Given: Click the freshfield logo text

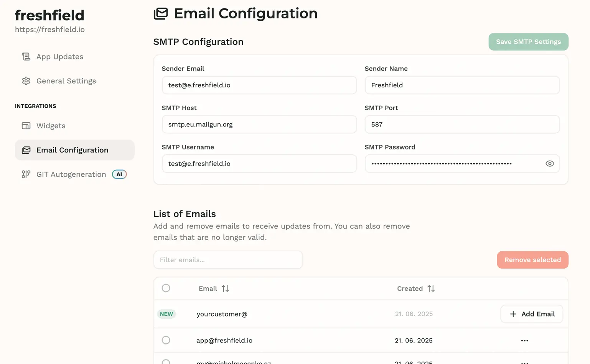Looking at the screenshot, I should click(x=49, y=15).
